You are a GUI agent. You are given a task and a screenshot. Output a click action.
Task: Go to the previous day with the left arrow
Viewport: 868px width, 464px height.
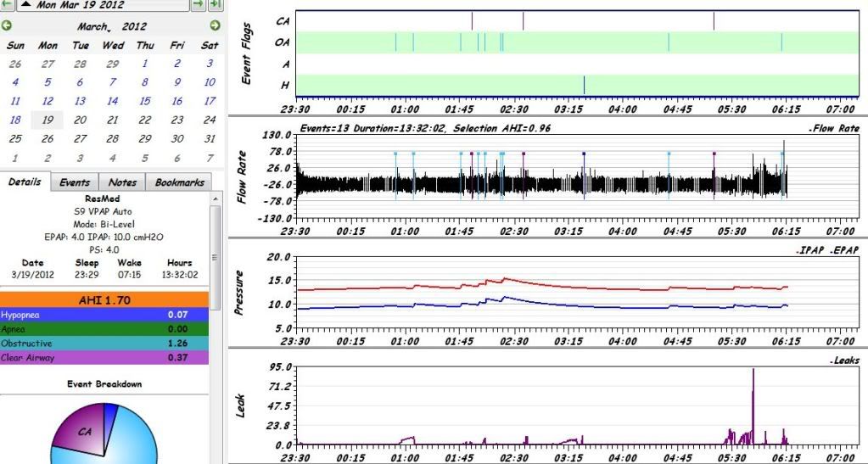pyautogui.click(x=7, y=4)
